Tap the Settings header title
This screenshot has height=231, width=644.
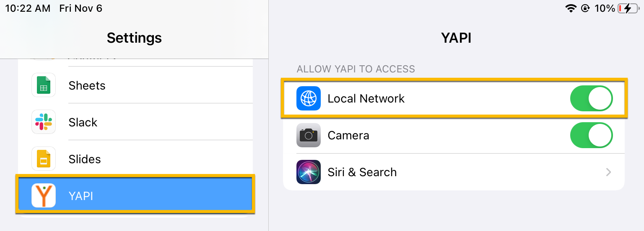pyautogui.click(x=134, y=38)
